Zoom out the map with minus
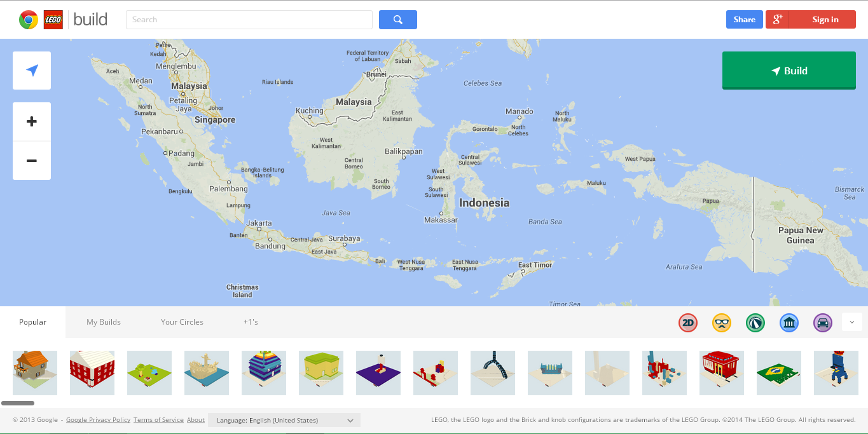This screenshot has width=868, height=434. (32, 160)
